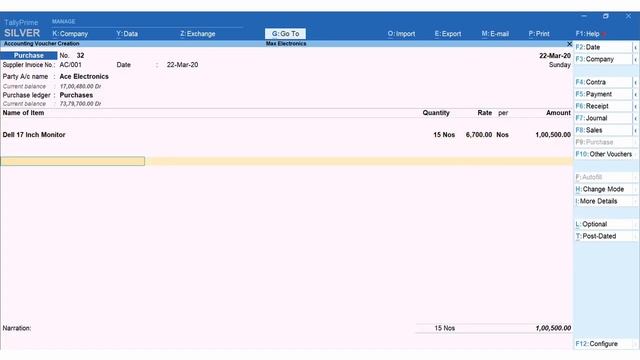The width and height of the screenshot is (640, 360).
Task: Expand arrow next to F4: Contra
Action: click(x=636, y=83)
